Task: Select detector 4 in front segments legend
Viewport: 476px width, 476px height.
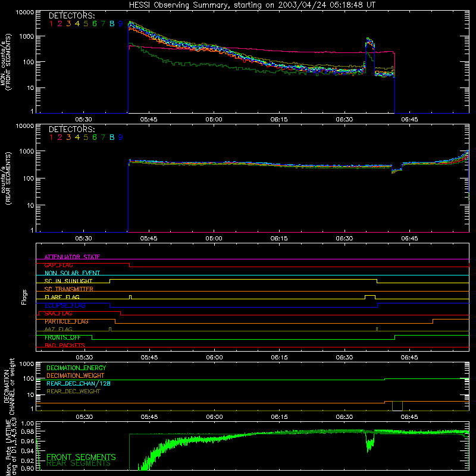Action: [x=77, y=24]
